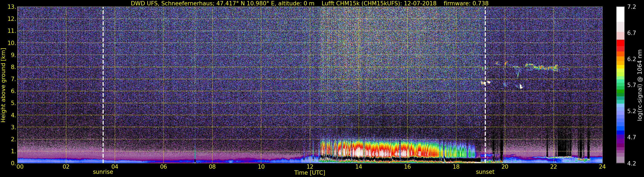The width and height of the screenshot is (644, 177).
Task: Click the height axis tick '4.'
Action: coord(13,115)
